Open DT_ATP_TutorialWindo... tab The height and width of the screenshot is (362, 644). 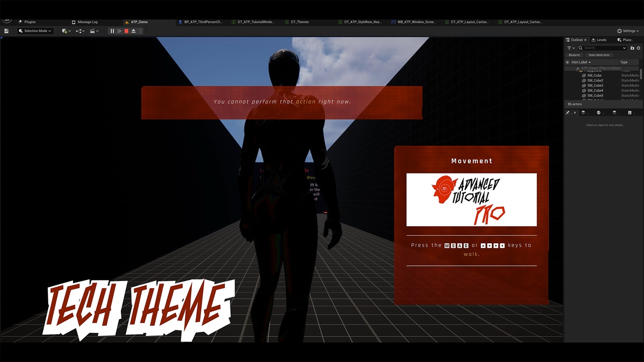coord(254,22)
